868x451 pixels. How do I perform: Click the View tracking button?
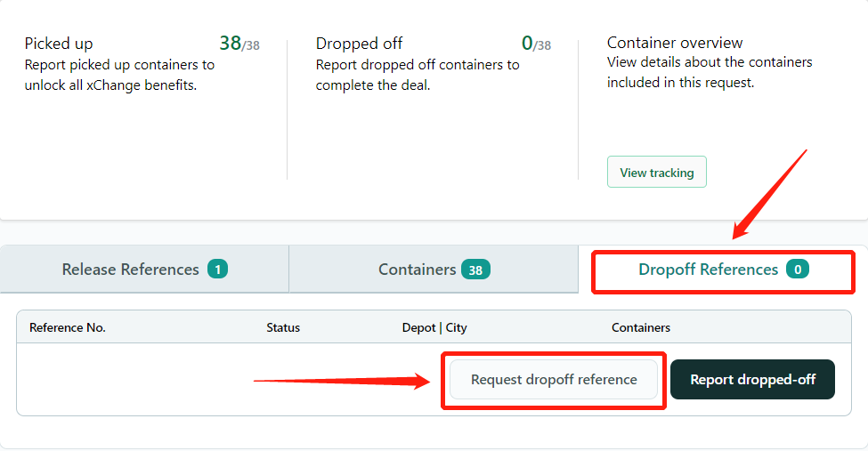[x=656, y=172]
